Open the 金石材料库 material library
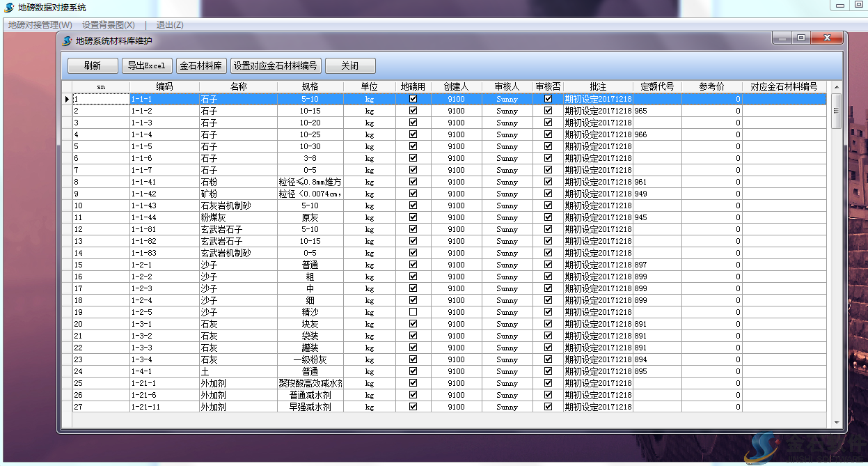Image resolution: width=868 pixels, height=466 pixels. tap(201, 65)
